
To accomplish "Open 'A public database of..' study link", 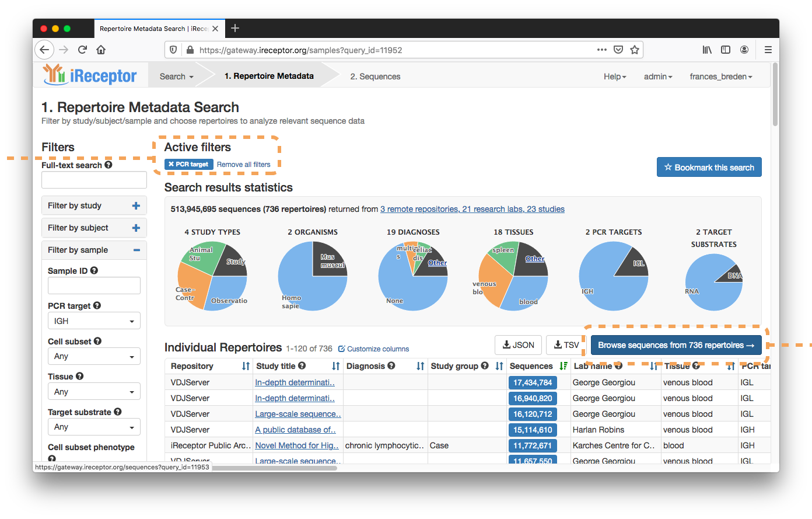I will (295, 430).
